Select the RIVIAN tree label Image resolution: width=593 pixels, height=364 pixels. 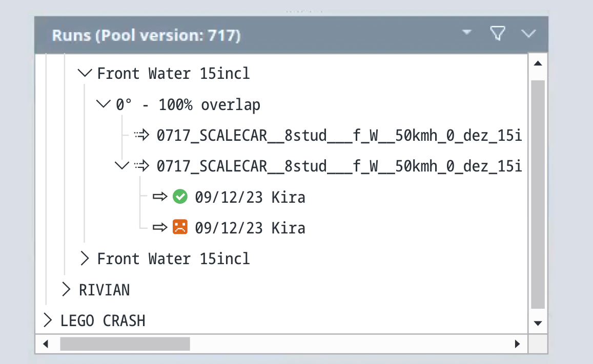[105, 290]
